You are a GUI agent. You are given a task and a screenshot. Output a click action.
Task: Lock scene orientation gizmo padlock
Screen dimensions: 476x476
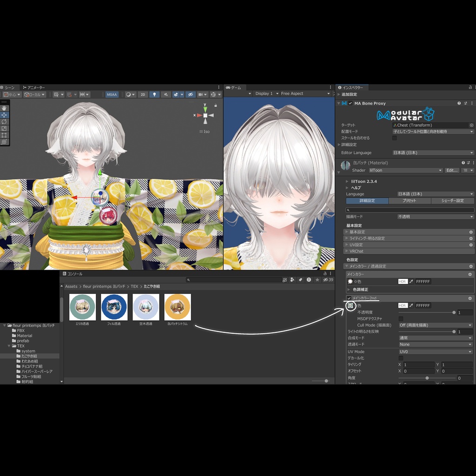[x=216, y=106]
